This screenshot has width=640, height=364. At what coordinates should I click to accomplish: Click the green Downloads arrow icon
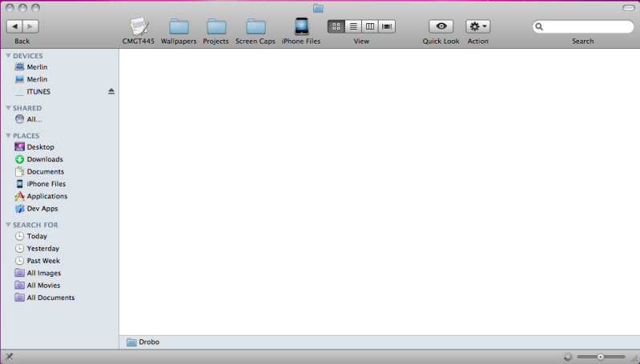tap(19, 159)
